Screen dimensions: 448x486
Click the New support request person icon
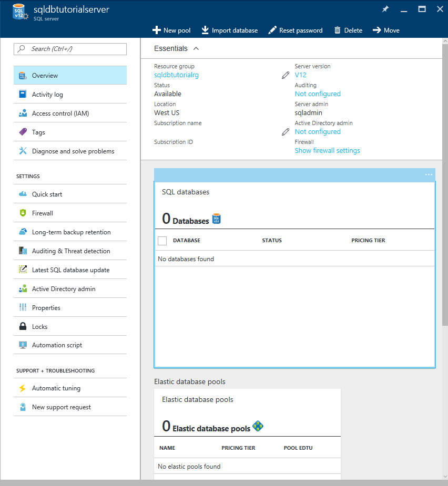coord(23,407)
